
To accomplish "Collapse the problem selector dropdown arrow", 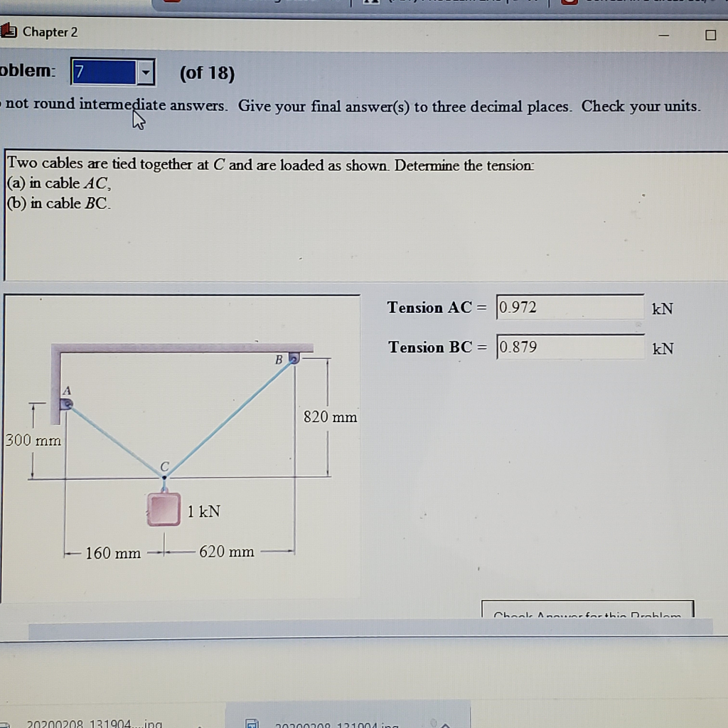I will pos(144,72).
